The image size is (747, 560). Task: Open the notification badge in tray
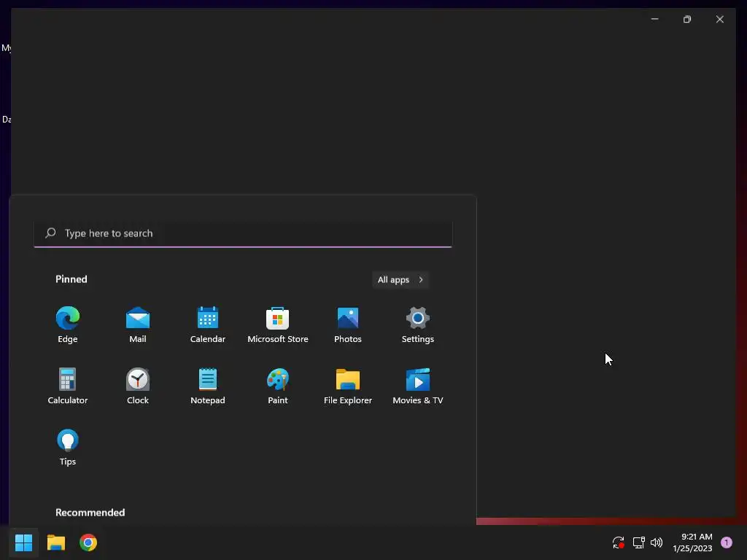[727, 542]
